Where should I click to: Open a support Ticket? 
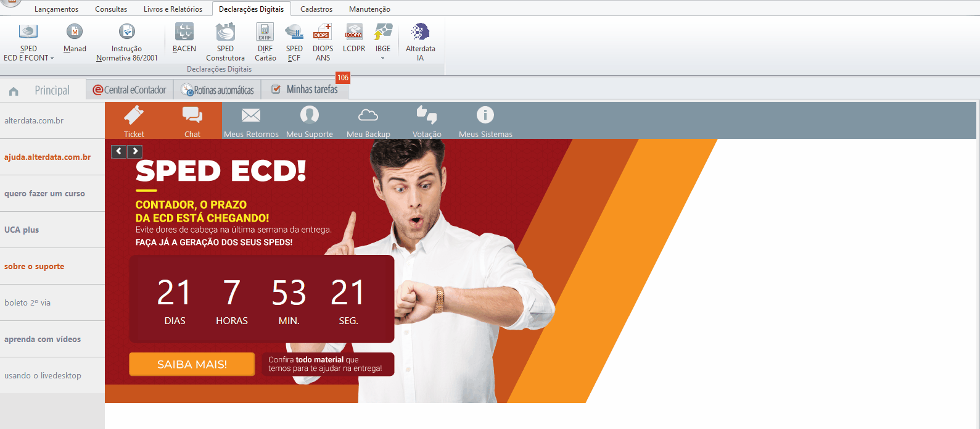pyautogui.click(x=134, y=121)
